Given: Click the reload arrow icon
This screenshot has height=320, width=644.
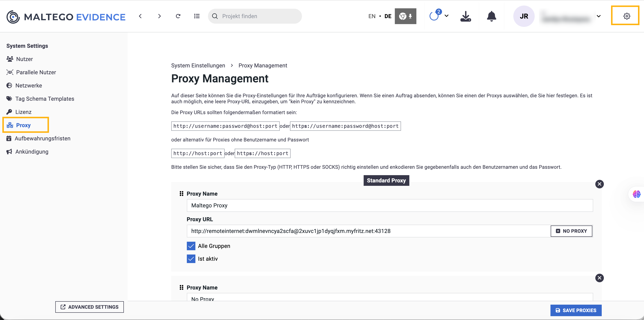Looking at the screenshot, I should coord(178,16).
